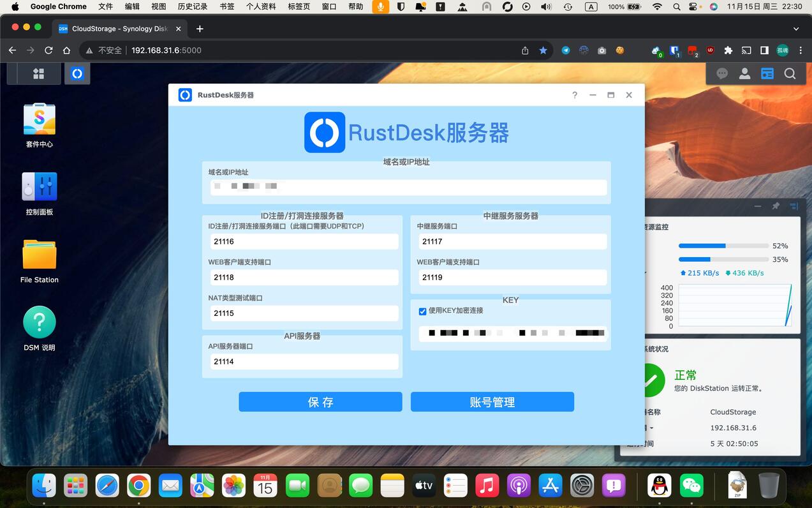Open DSM Help (DSM 说明) desktop icon
This screenshot has height=508, width=812.
(40, 329)
